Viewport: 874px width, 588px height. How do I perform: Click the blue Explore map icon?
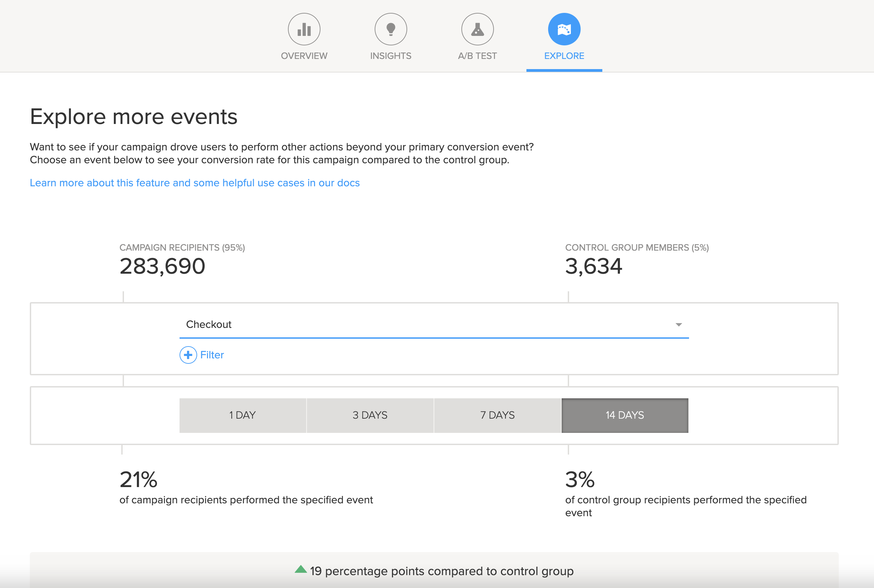[x=564, y=29]
